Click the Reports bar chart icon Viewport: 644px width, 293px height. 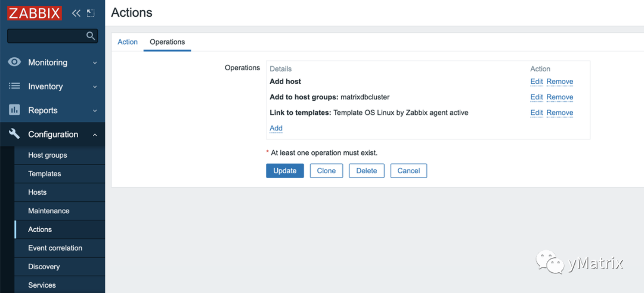(x=14, y=110)
